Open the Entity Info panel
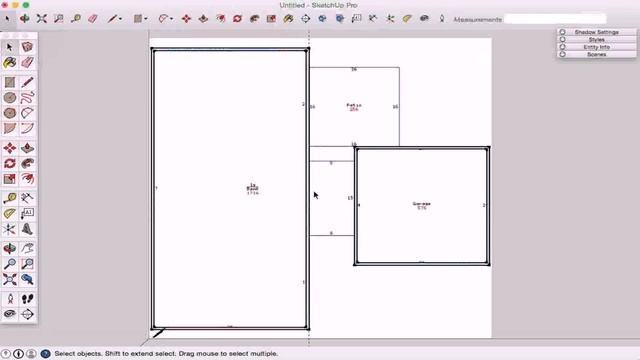 pos(596,47)
